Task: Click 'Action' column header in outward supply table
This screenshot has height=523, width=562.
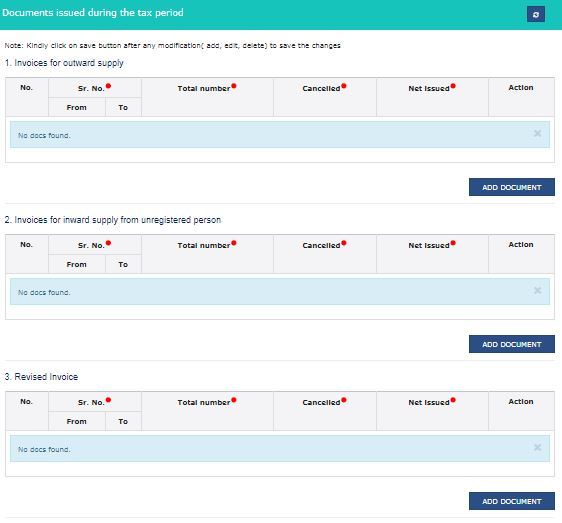Action: [521, 88]
